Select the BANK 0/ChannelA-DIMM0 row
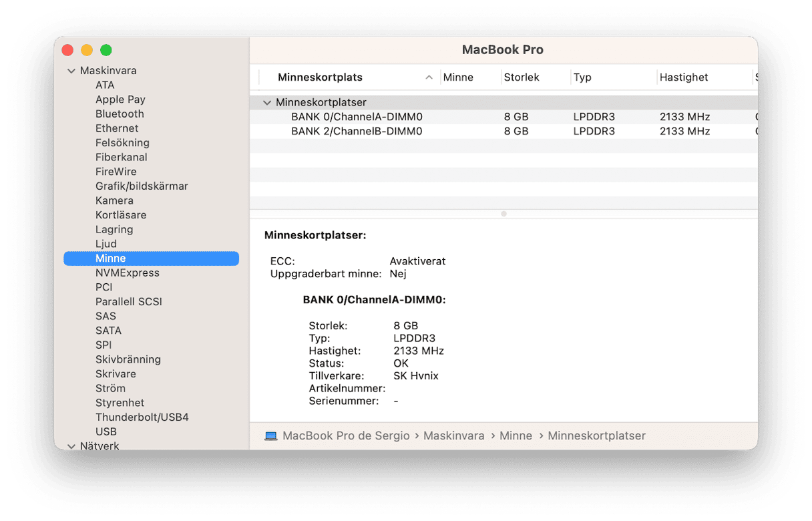Screen dimensions: 812x521 coord(503,117)
